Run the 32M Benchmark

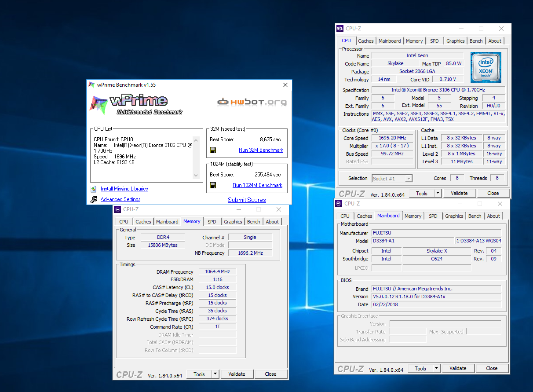261,150
